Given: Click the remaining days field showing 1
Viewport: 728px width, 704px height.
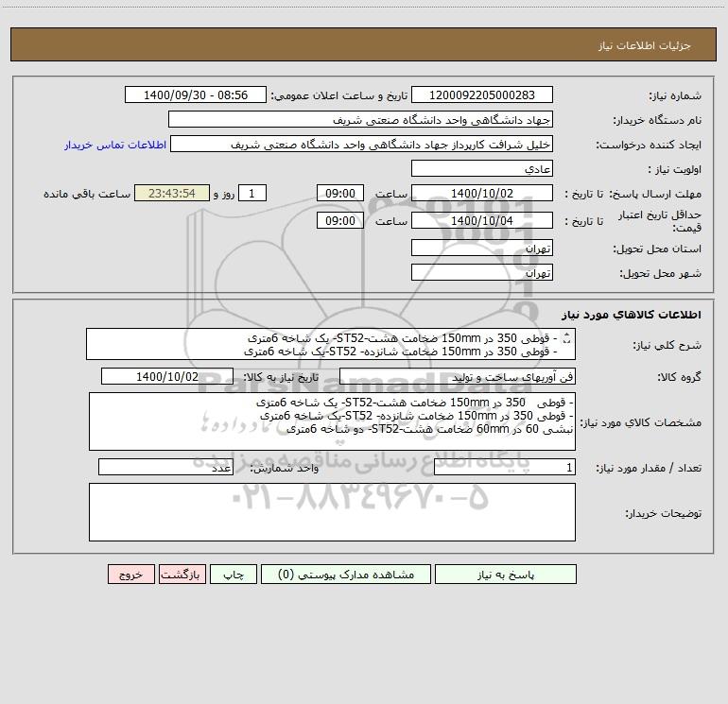Looking at the screenshot, I should (x=252, y=193).
